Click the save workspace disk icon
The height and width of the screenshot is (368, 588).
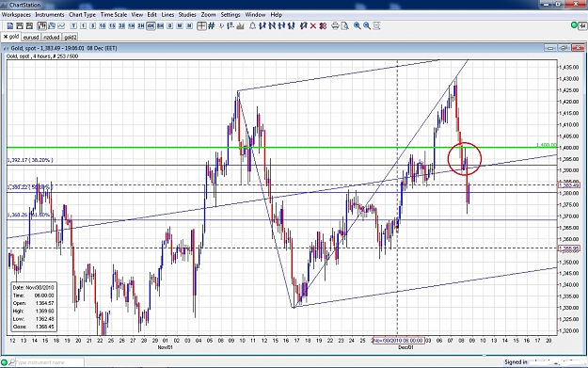click(20, 26)
